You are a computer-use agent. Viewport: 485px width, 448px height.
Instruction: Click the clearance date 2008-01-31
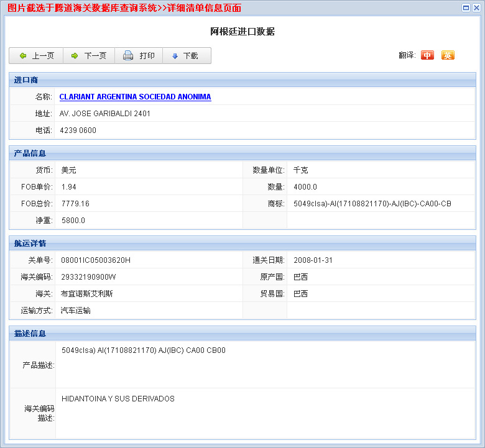[x=313, y=260]
